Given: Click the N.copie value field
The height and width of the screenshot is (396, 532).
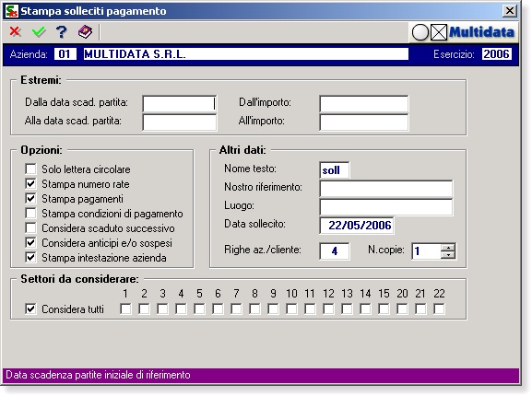Looking at the screenshot, I should tap(426, 251).
